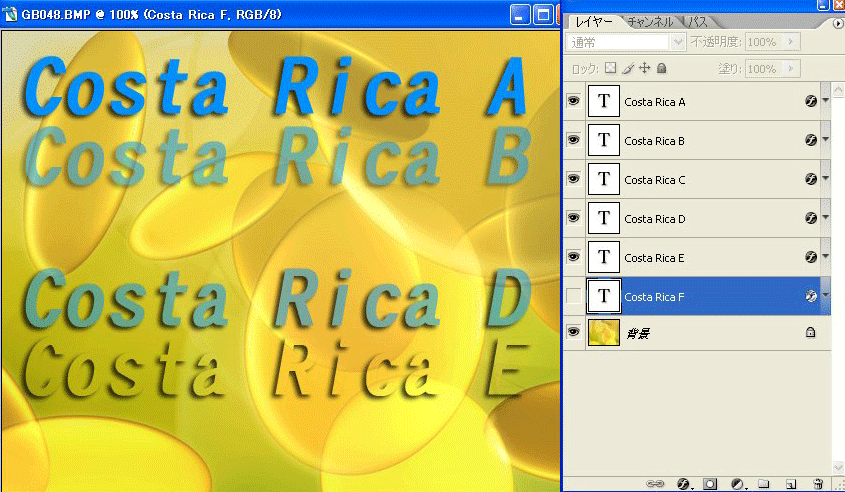Create a new layer
845x492 pixels.
[791, 483]
